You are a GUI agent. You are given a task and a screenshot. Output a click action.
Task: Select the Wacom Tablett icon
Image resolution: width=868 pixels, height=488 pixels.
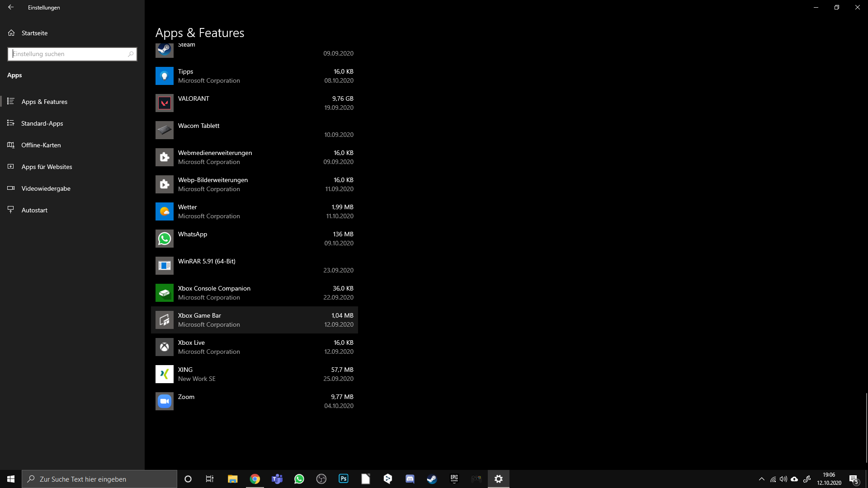coord(164,130)
